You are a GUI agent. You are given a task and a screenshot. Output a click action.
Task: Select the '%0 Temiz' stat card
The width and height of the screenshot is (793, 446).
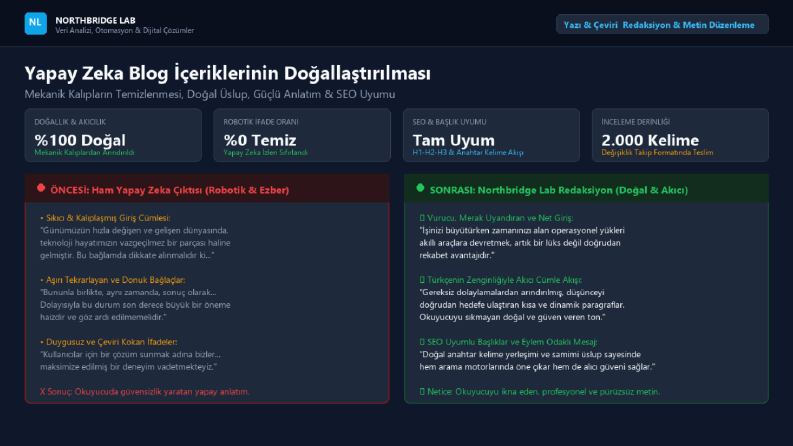302,135
